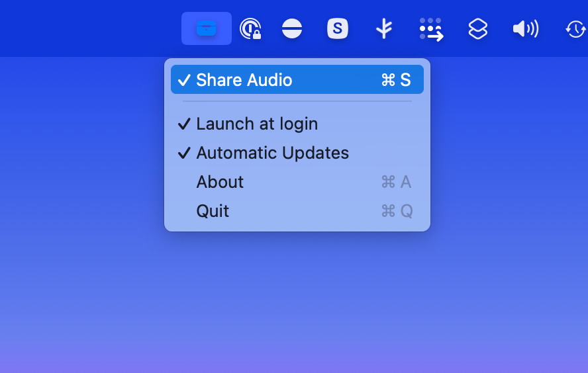Open the Time Machine clock icon
The height and width of the screenshot is (373, 588).
pos(575,29)
